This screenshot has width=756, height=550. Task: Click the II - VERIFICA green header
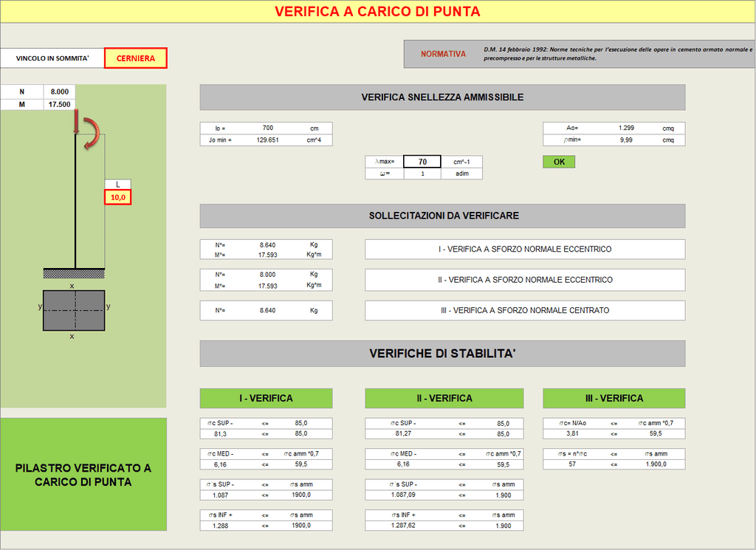pyautogui.click(x=444, y=398)
